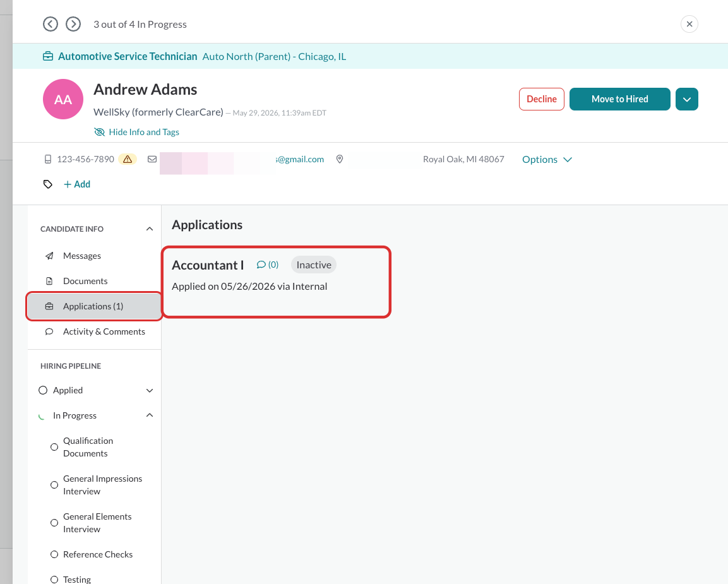The width and height of the screenshot is (728, 584).
Task: Click Royal Oak, MI 48067 address
Action: [463, 160]
